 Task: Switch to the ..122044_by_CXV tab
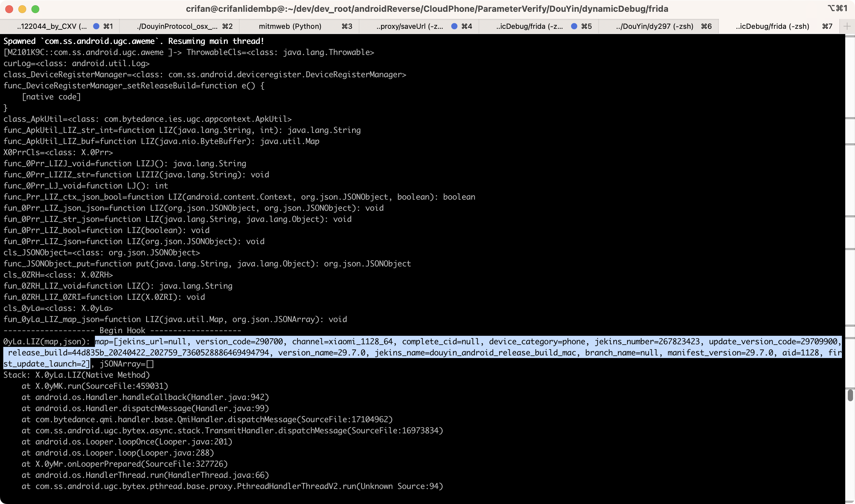click(x=60, y=27)
